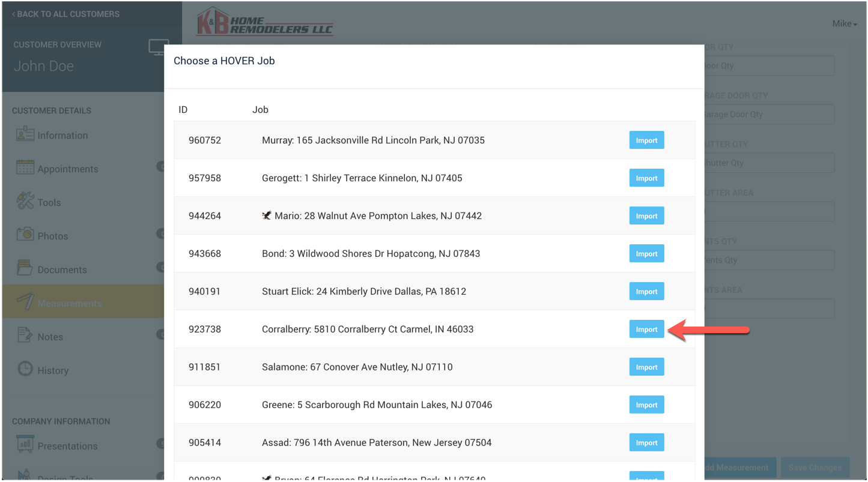Click the Appointments calendar icon
This screenshot has height=482, width=868.
pyautogui.click(x=25, y=167)
